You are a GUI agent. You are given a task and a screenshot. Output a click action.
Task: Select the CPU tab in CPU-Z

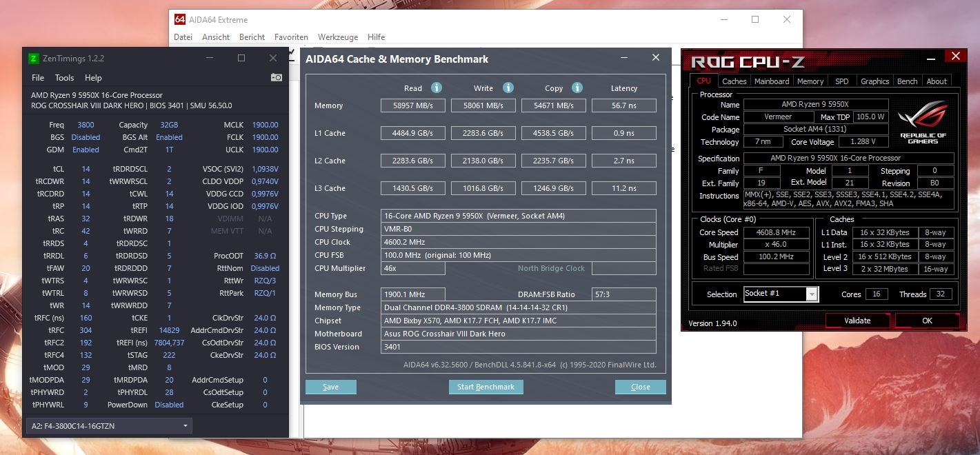pyautogui.click(x=703, y=81)
